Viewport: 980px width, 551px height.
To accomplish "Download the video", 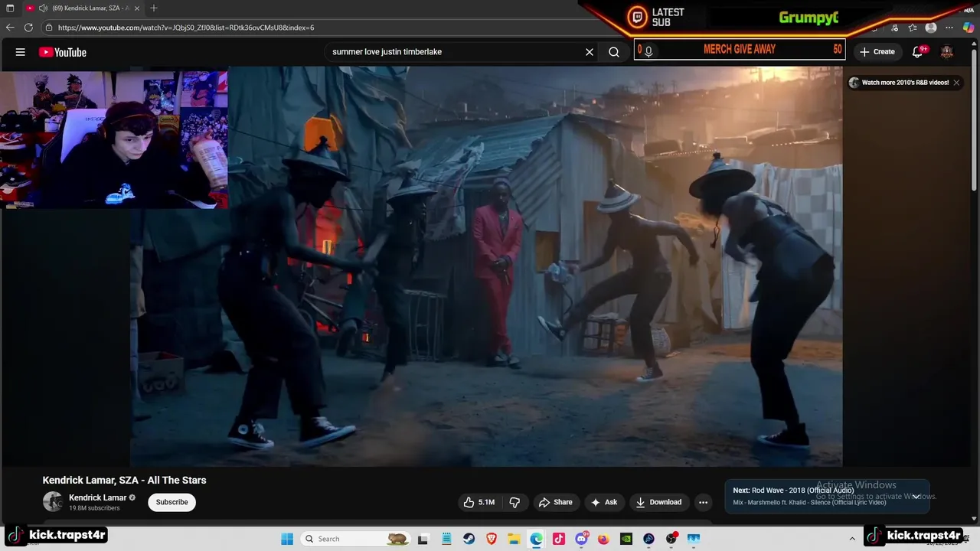I will (x=658, y=502).
